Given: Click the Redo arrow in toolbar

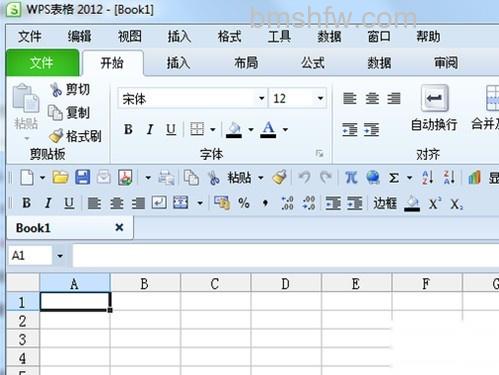Looking at the screenshot, I should 326,177.
